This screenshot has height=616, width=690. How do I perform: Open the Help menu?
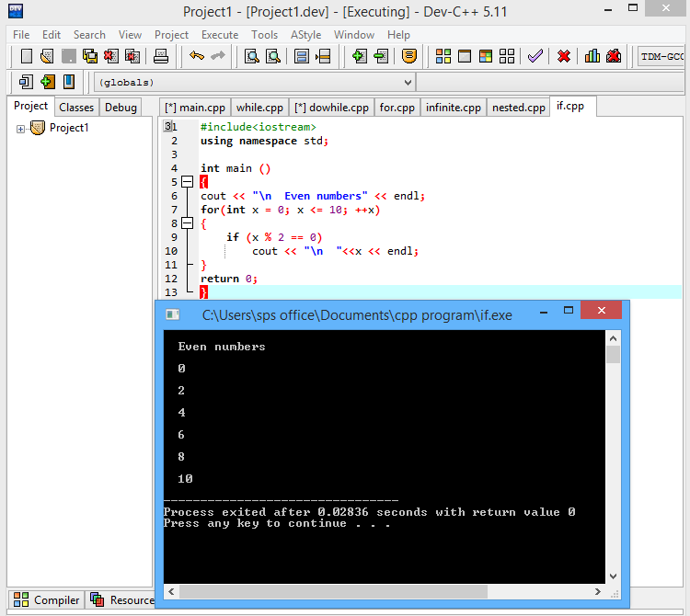coord(398,35)
